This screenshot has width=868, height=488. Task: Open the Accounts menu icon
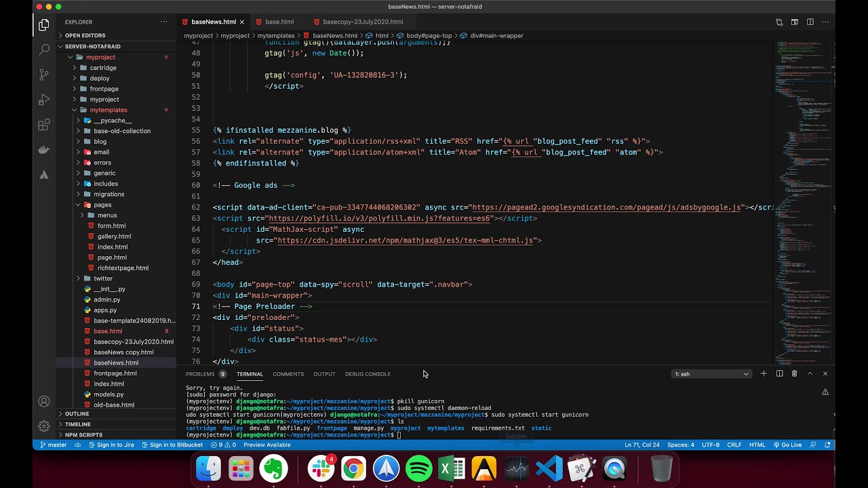(x=44, y=401)
